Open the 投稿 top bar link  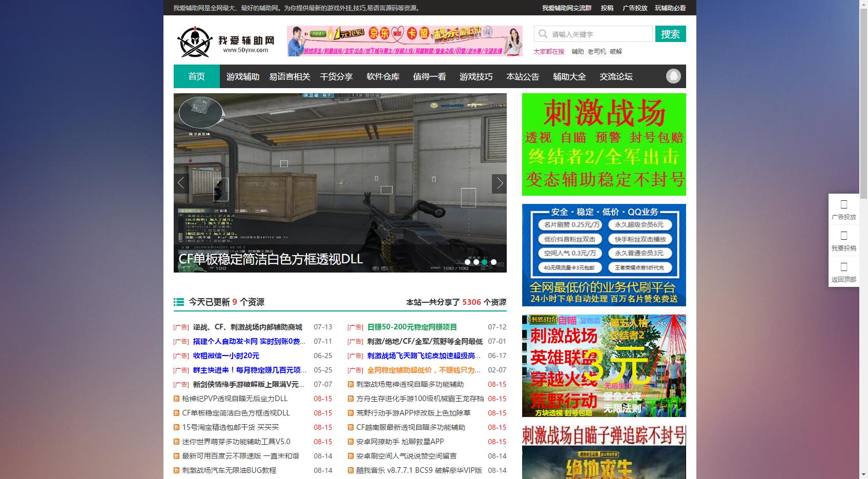[x=607, y=8]
